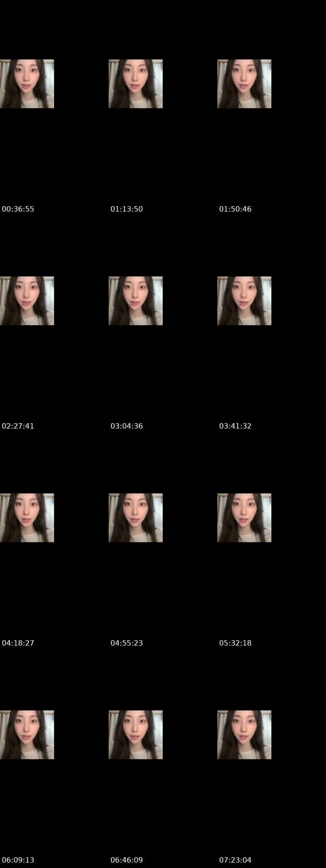Click the 01:50:46 timestamp text
The image size is (326, 868).
point(235,209)
